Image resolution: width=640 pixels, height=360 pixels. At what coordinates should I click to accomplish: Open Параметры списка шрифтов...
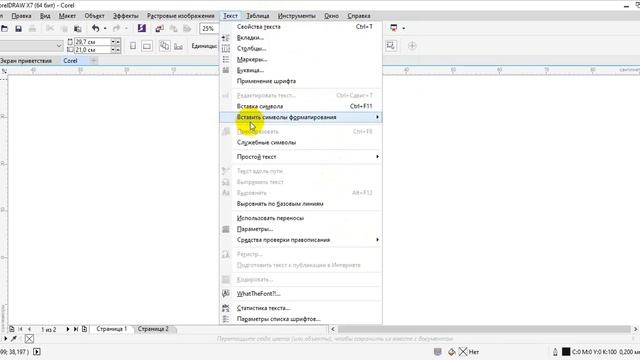click(x=301, y=319)
